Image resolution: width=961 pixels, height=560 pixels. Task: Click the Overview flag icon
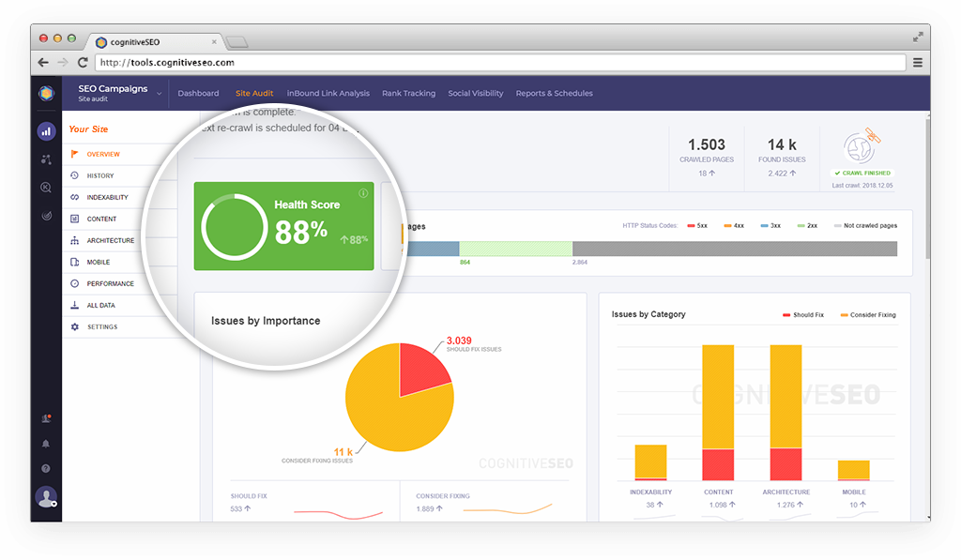pos(74,154)
